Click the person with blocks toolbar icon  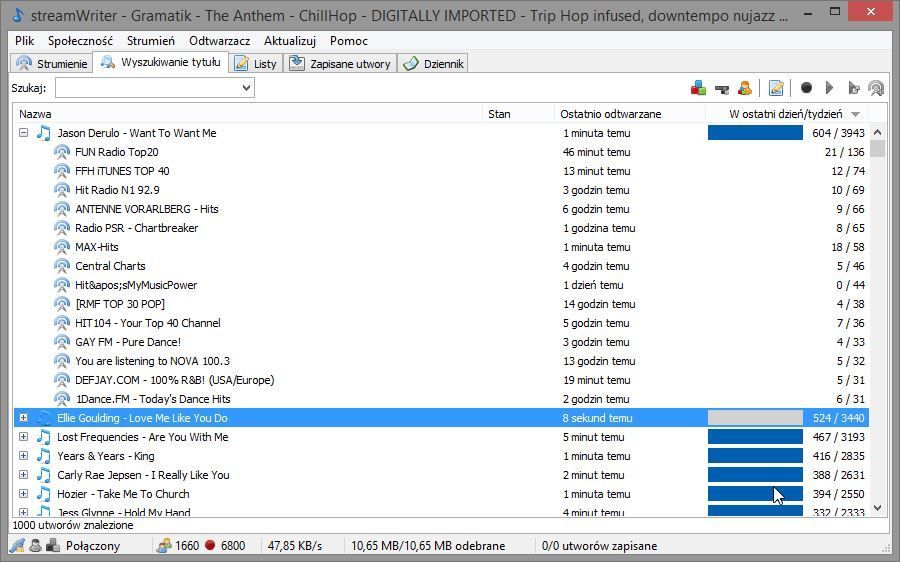[x=745, y=88]
